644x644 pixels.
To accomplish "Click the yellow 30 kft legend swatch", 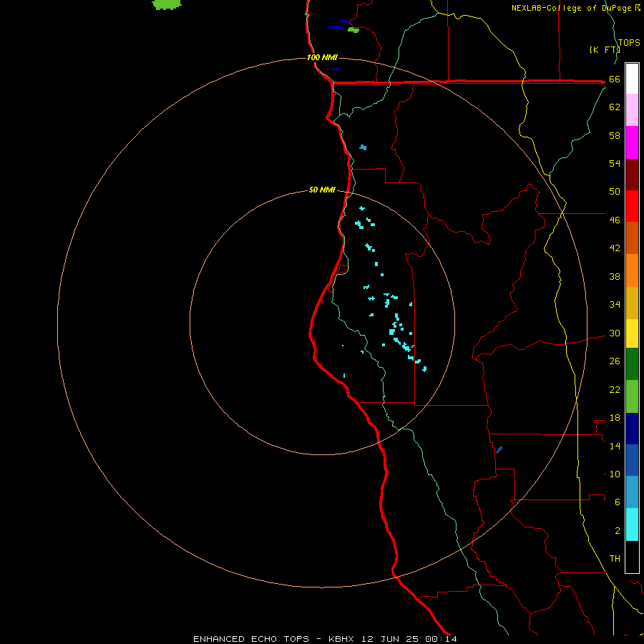I will coord(632,333).
